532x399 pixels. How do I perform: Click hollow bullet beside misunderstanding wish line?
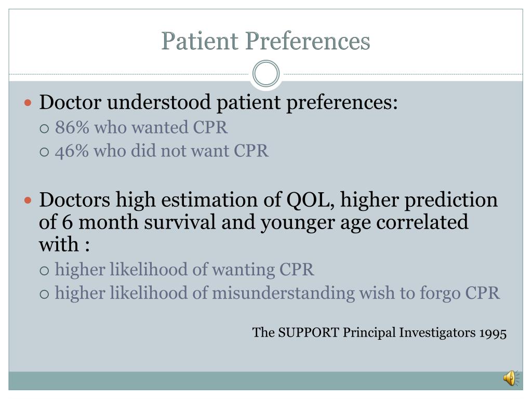[45, 294]
